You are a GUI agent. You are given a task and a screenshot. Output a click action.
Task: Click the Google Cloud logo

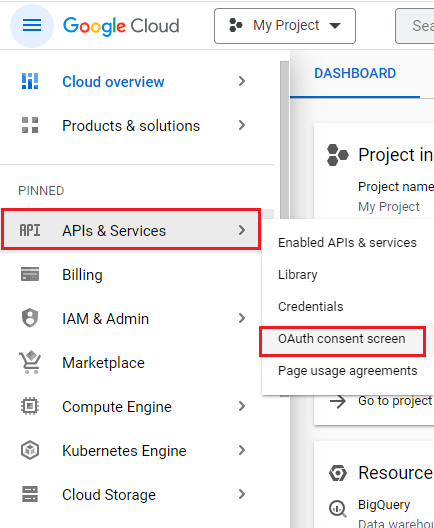[x=121, y=26]
